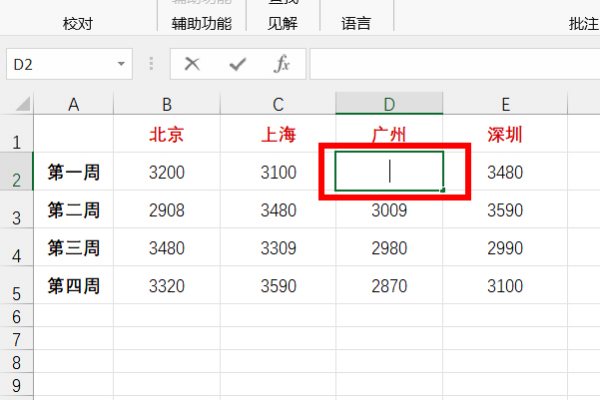Select cell C4 containing 3309
This screenshot has height=400, width=600.
pos(278,247)
